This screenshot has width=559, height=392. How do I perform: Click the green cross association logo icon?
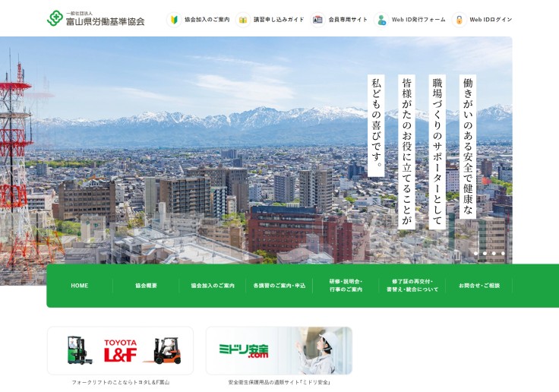click(55, 18)
